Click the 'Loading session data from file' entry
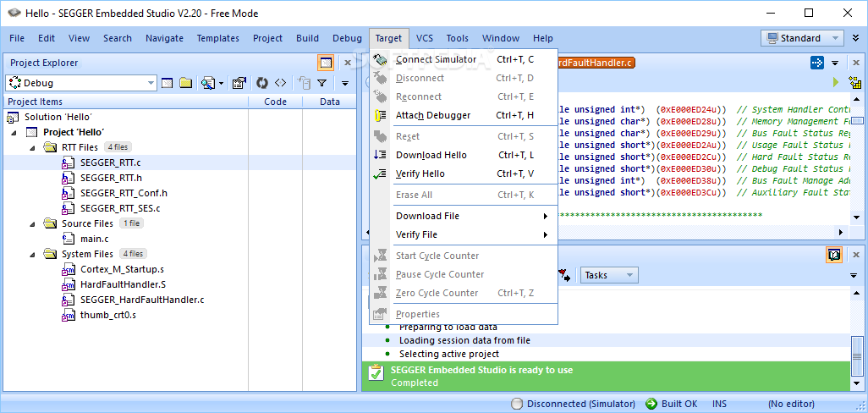 464,340
